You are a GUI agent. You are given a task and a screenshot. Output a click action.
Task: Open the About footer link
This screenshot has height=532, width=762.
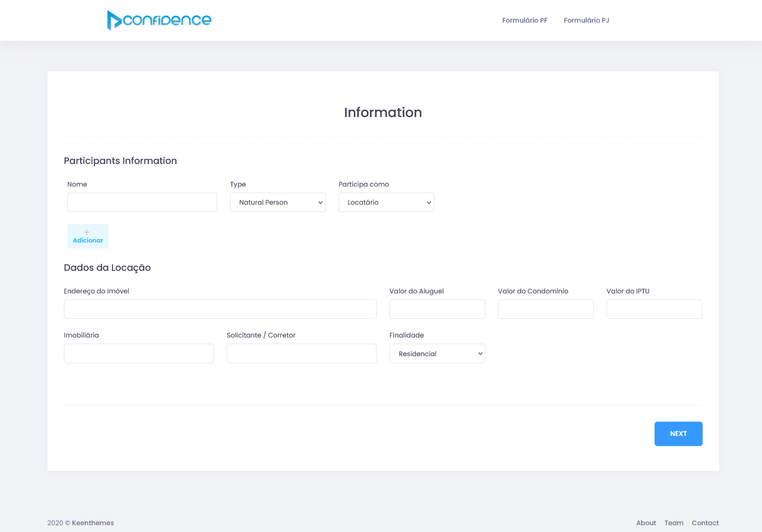646,523
